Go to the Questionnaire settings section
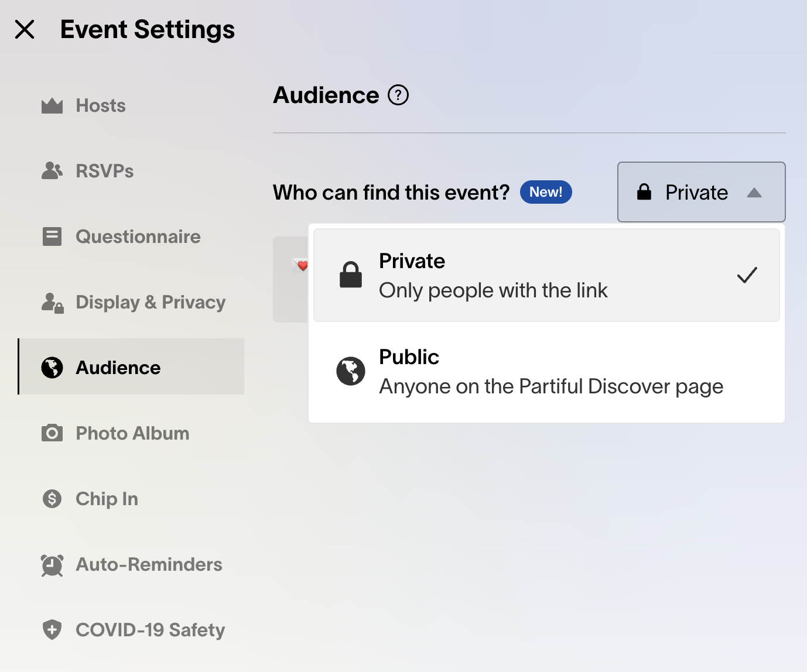The width and height of the screenshot is (807, 672). pos(138,236)
